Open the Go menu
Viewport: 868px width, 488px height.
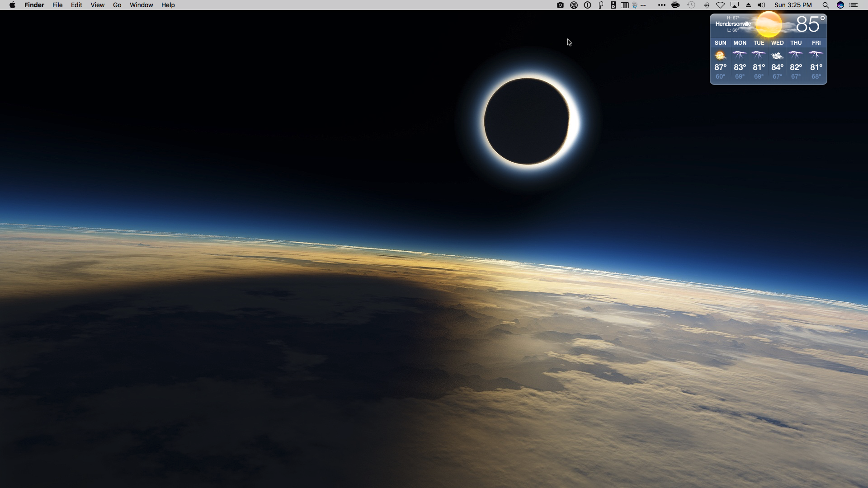[117, 5]
